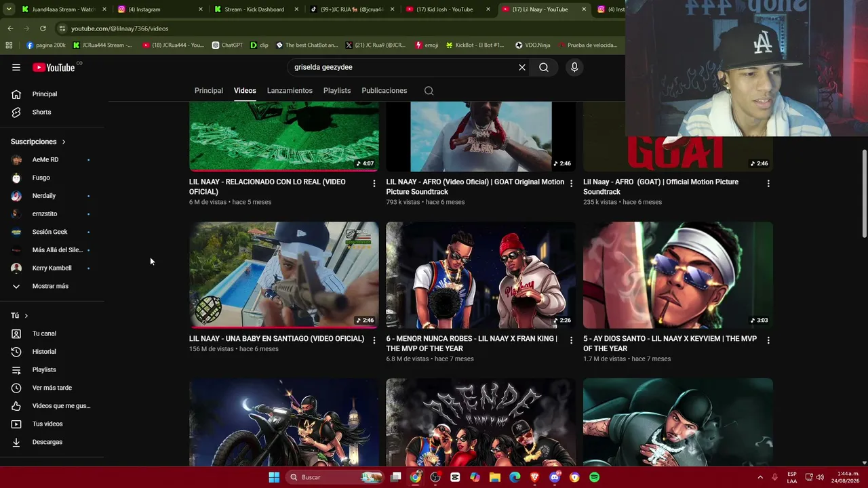This screenshot has width=868, height=488.
Task: Click the Windows taskbar Buscar search box
Action: point(334,477)
